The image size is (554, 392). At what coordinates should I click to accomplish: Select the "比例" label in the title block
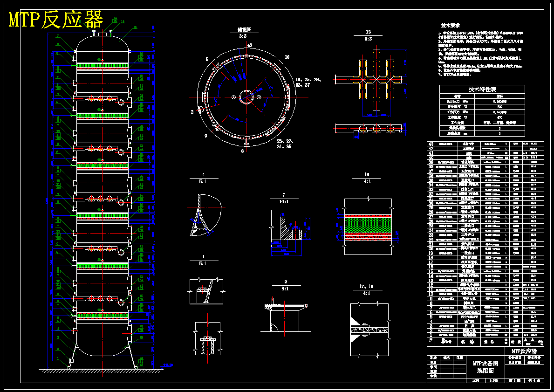[476, 380]
